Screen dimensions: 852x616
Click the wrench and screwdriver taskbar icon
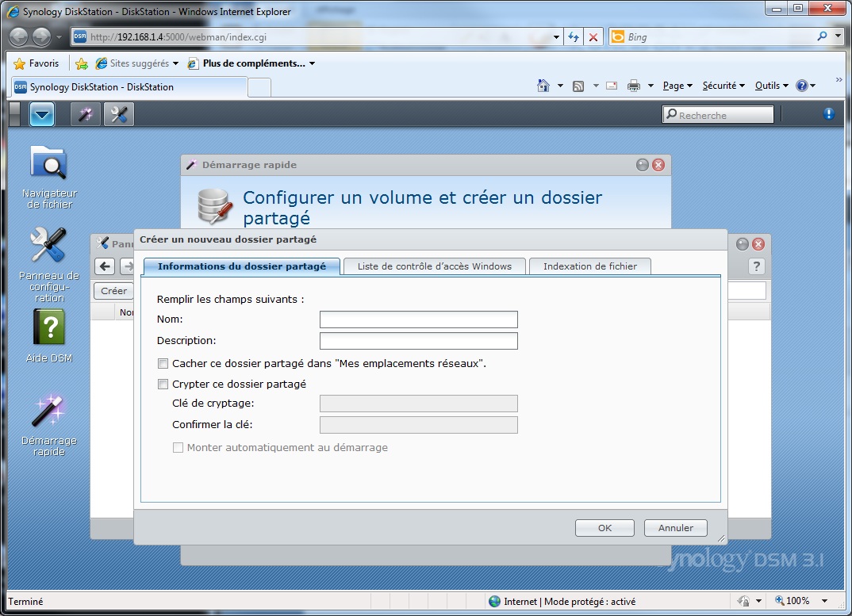[x=118, y=114]
